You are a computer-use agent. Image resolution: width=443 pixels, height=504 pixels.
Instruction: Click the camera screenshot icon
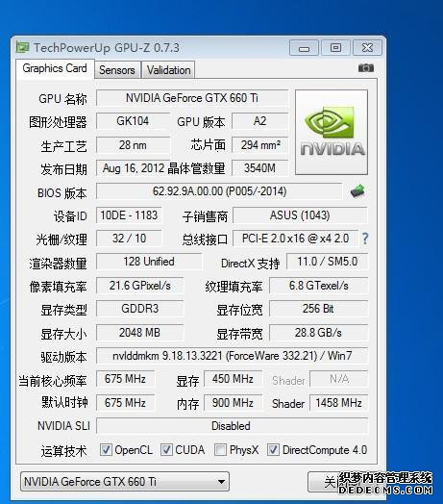pyautogui.click(x=365, y=68)
